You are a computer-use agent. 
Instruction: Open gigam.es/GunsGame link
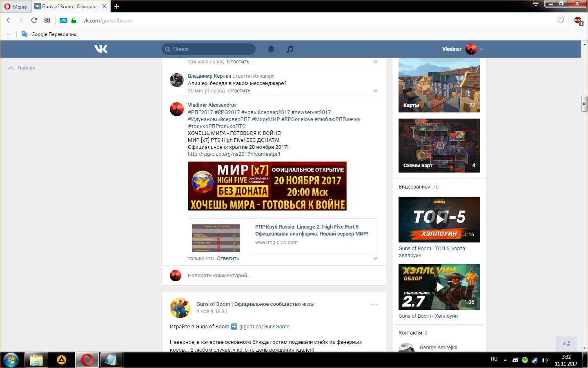264,327
